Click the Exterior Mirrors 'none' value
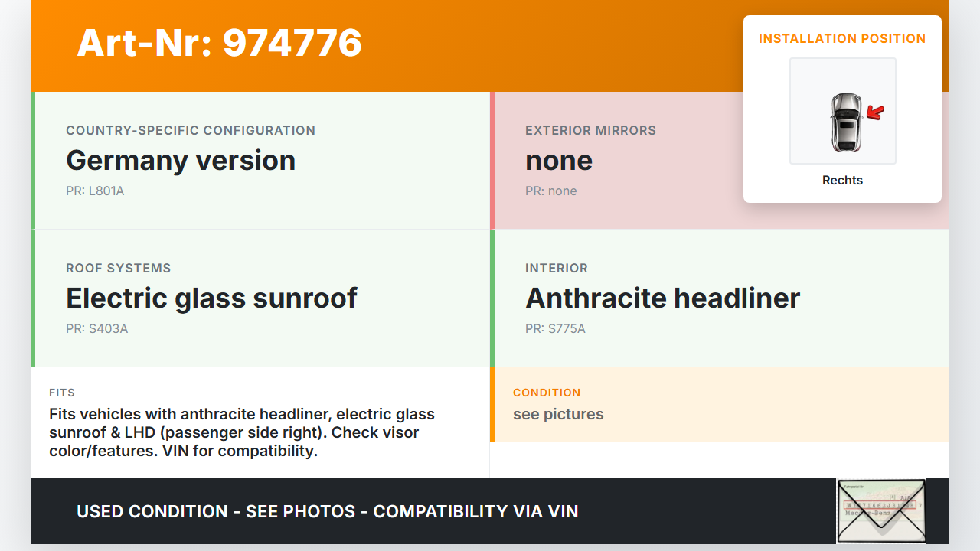This screenshot has height=551, width=980. coord(559,161)
